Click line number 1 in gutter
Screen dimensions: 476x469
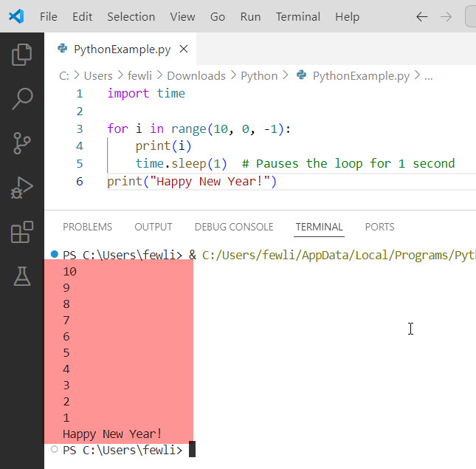pos(80,94)
